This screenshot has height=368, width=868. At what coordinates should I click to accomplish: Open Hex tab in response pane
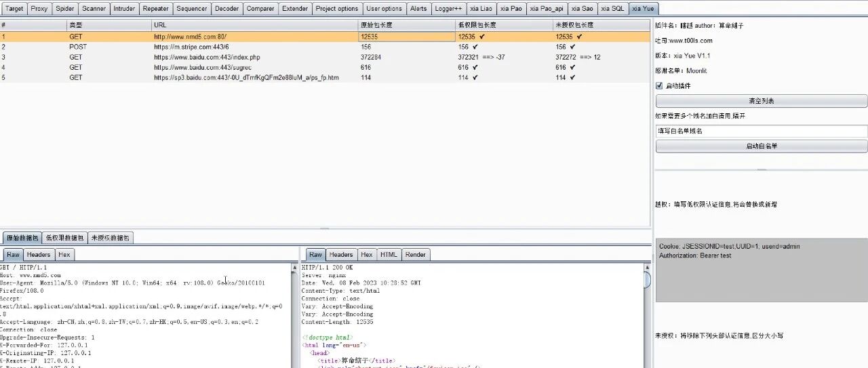pyautogui.click(x=366, y=255)
